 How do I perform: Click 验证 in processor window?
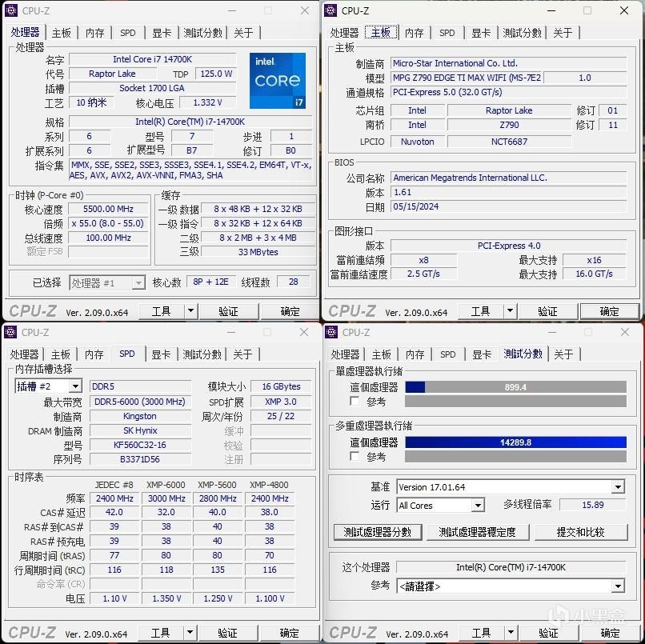tap(228, 311)
